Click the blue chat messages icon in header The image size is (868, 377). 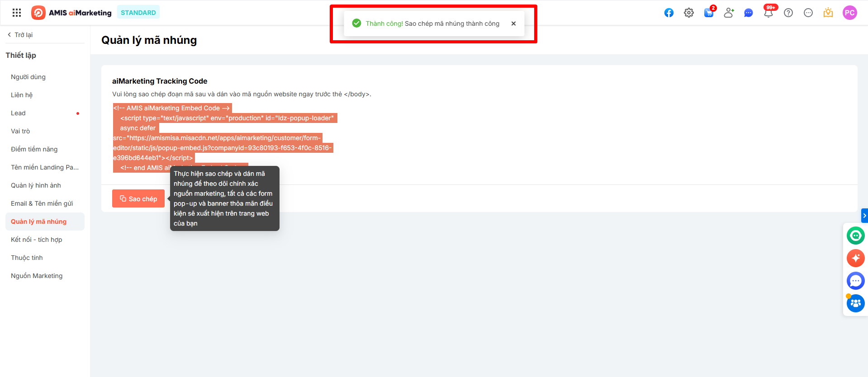(x=748, y=13)
